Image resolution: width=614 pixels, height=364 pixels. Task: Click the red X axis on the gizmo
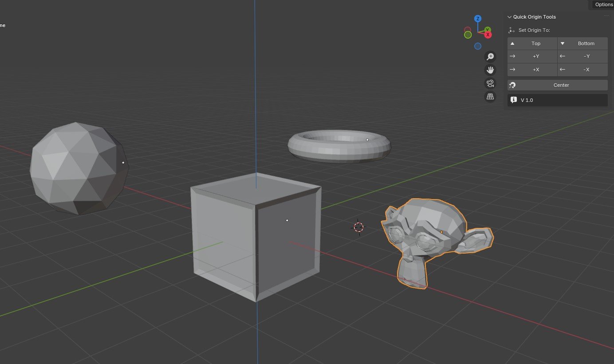tap(487, 35)
